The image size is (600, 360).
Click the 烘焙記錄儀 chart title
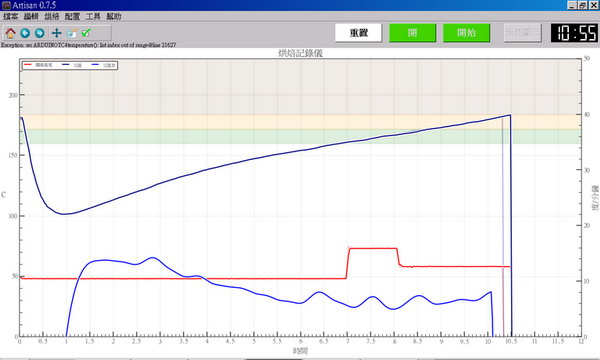click(x=300, y=53)
